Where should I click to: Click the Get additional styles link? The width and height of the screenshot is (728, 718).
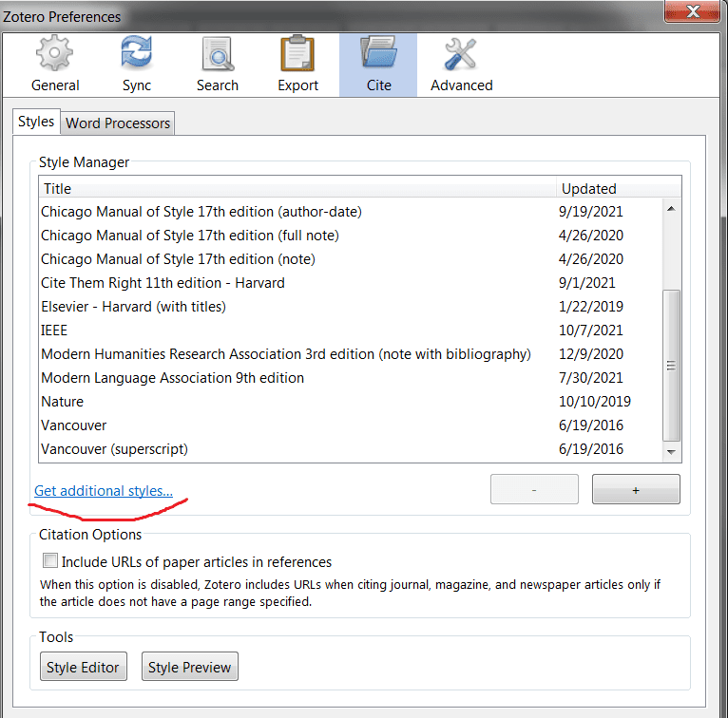(104, 491)
